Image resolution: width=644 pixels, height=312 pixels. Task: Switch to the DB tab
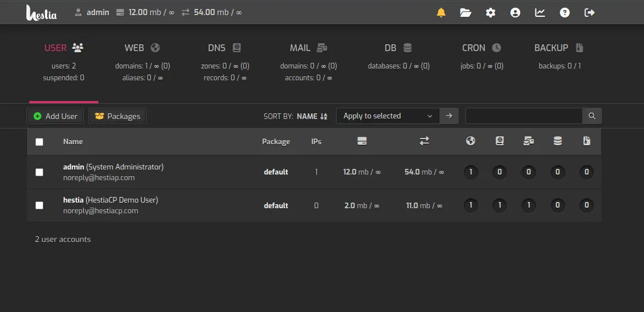tap(398, 48)
